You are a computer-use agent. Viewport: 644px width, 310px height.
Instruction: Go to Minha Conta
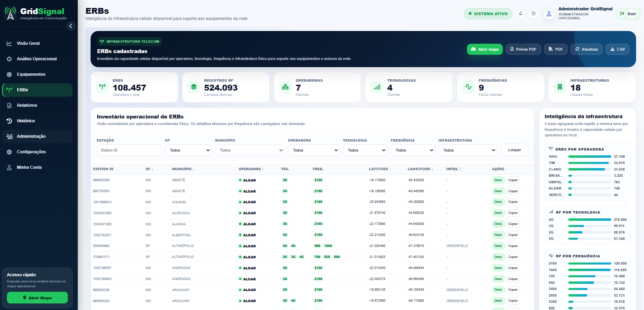[37, 167]
